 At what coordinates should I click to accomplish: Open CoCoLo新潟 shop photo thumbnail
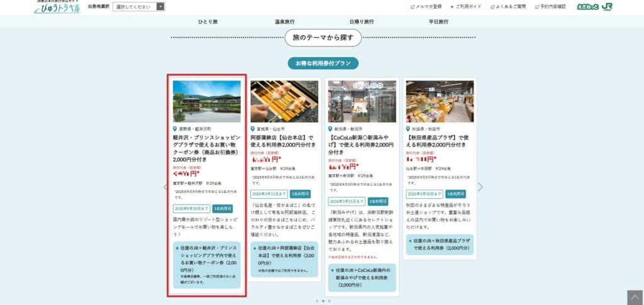pyautogui.click(x=362, y=101)
